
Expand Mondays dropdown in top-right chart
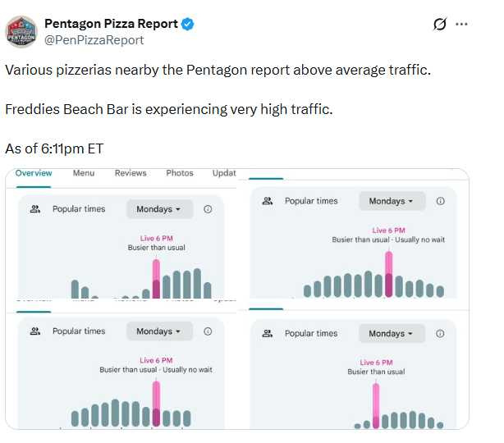(x=392, y=201)
